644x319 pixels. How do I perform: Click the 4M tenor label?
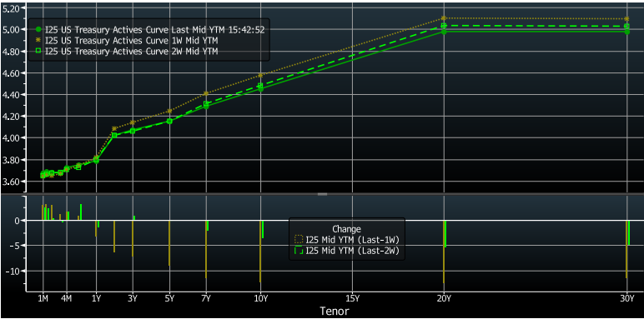pyautogui.click(x=66, y=298)
